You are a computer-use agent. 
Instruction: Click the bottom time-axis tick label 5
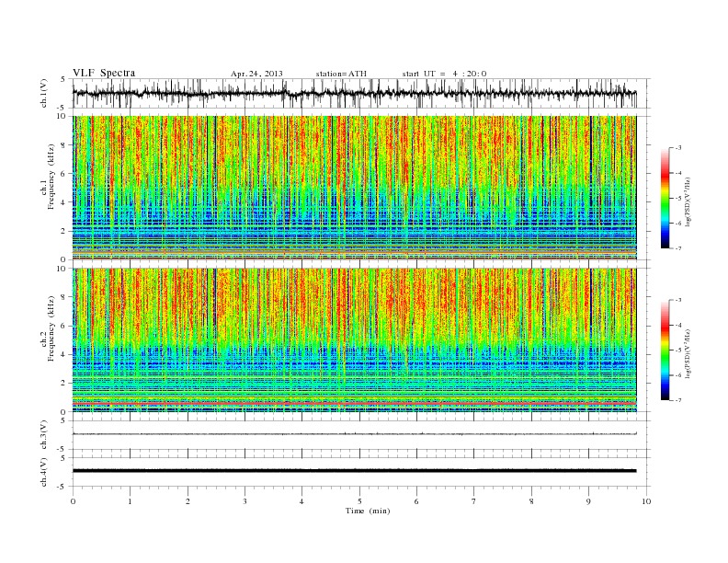tap(359, 501)
